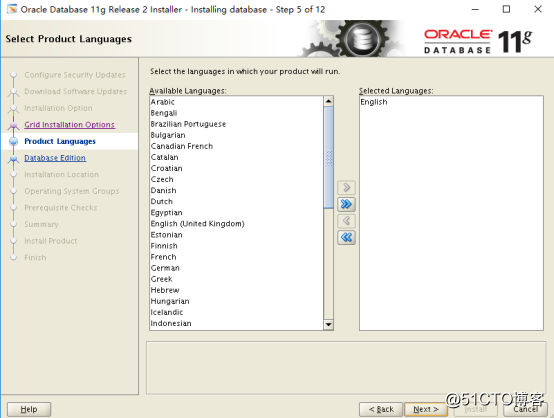Click the scroll down arrow of Available Languages
The width and height of the screenshot is (554, 418).
(328, 324)
